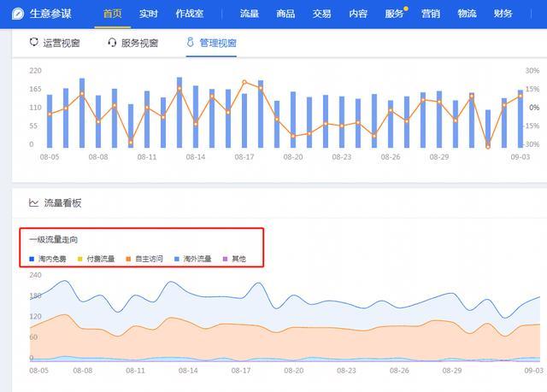Open the 服务 menu
This screenshot has height=392, width=547.
point(394,14)
